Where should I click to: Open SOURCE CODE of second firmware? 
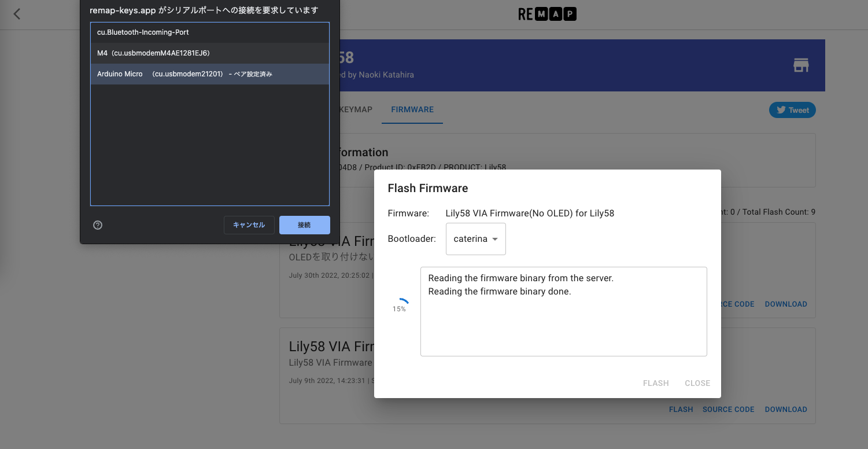point(728,409)
